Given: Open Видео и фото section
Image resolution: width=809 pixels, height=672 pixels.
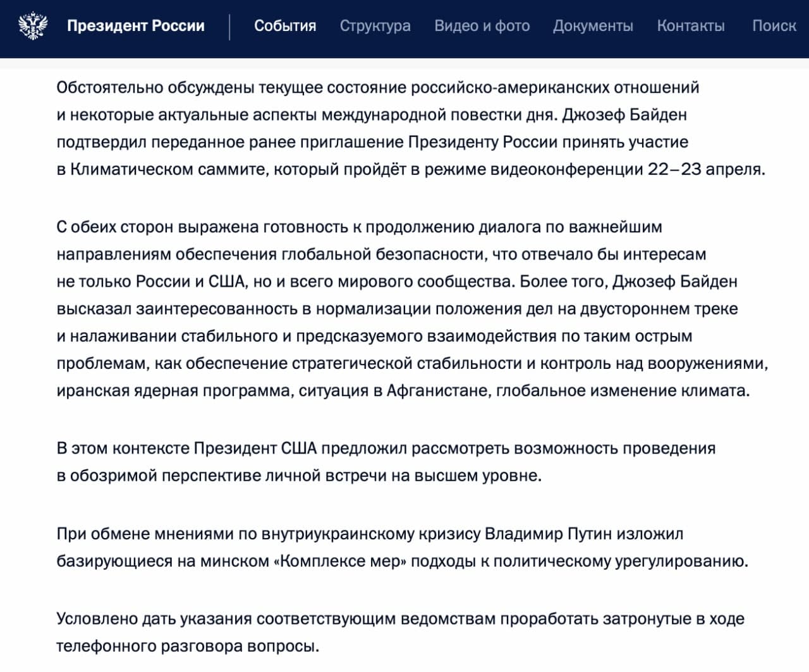Looking at the screenshot, I should (x=482, y=26).
